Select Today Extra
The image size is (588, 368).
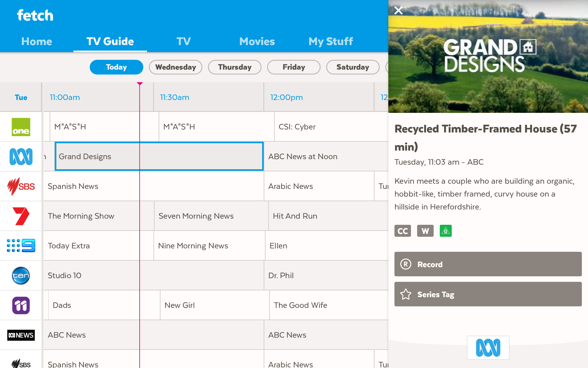coord(99,246)
